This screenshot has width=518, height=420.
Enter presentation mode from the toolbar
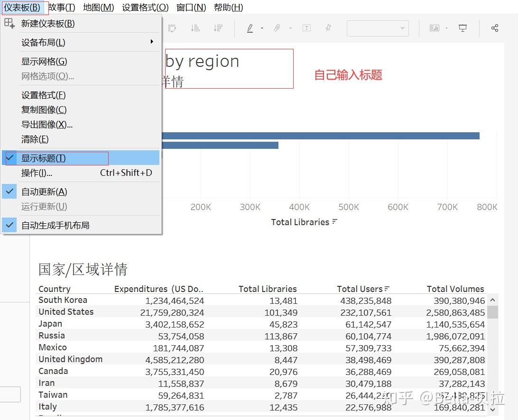pyautogui.click(x=462, y=28)
